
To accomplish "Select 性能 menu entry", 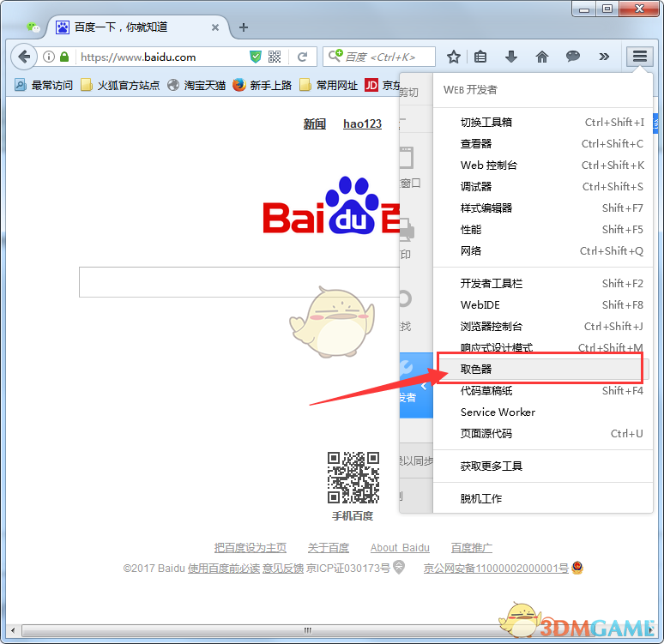I will tap(542, 230).
